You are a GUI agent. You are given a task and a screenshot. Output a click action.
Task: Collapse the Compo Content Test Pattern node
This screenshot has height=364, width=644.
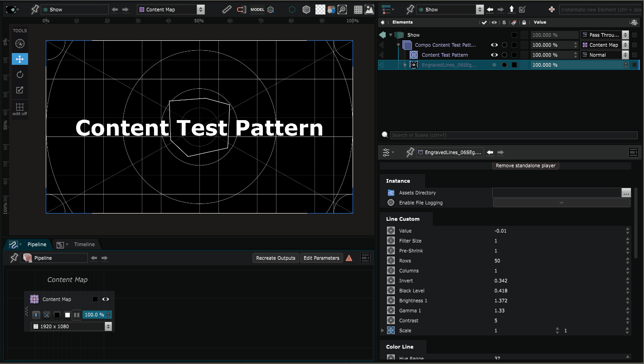click(399, 45)
